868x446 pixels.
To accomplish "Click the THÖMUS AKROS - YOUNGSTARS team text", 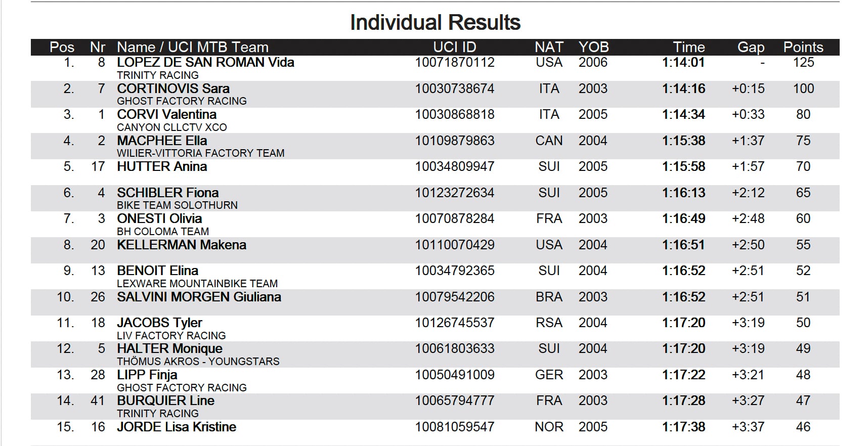I will click(198, 362).
